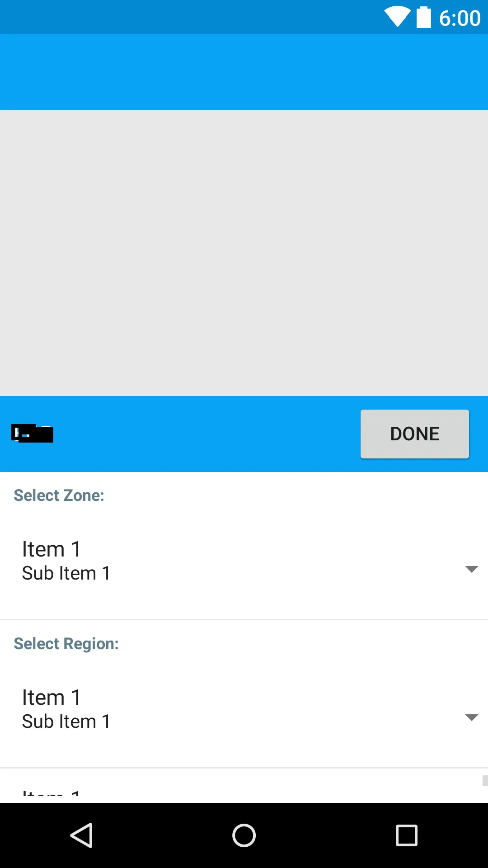Click the gray empty content area
The image size is (488, 868).
[x=244, y=253]
